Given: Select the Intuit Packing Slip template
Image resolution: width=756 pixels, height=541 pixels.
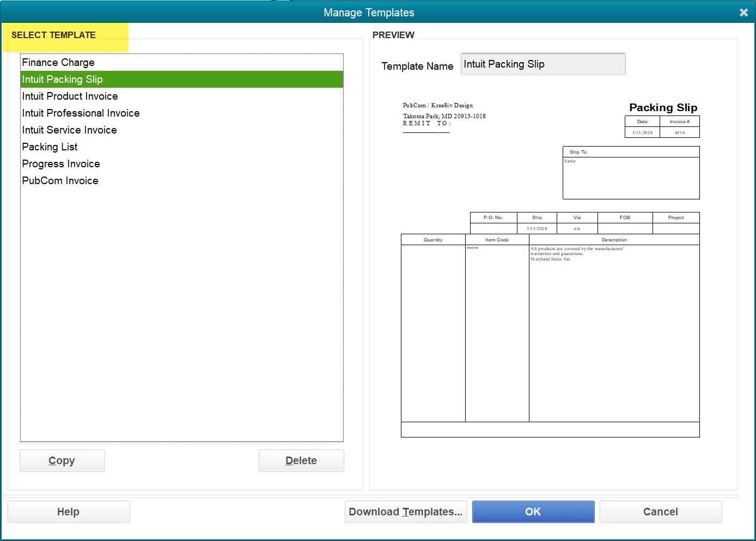Looking at the screenshot, I should 182,80.
